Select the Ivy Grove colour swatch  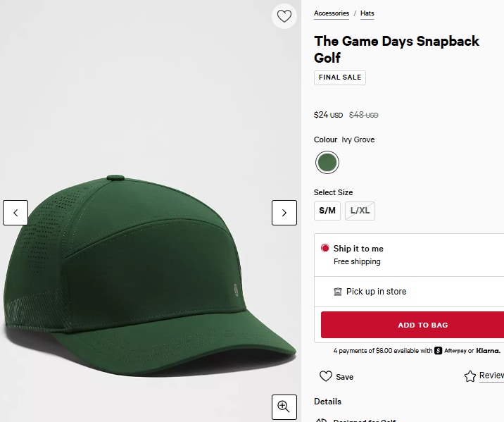tap(327, 163)
